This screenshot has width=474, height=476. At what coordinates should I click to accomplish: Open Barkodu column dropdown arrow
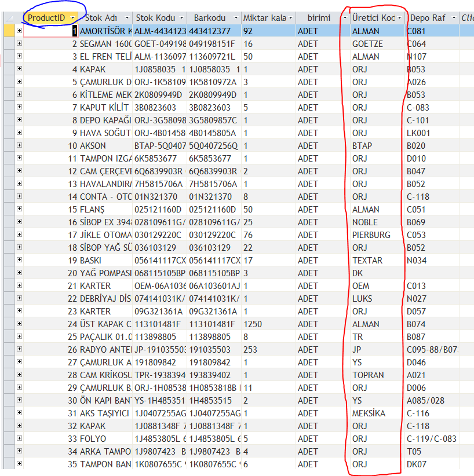(x=236, y=18)
